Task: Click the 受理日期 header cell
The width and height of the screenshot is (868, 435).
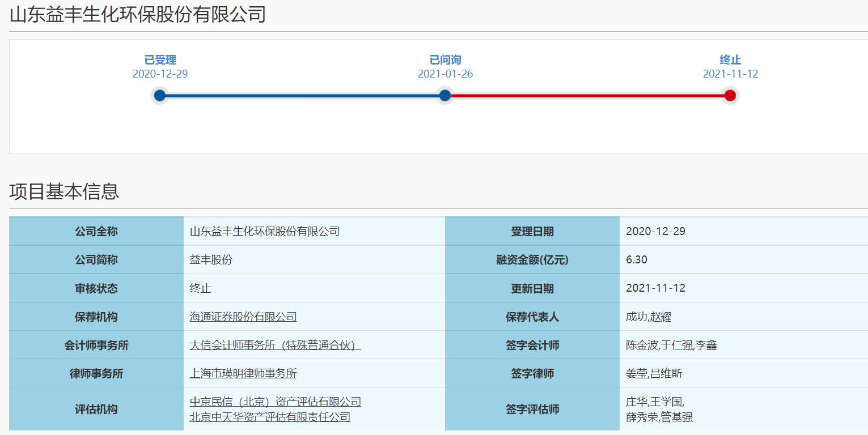Action: (x=532, y=232)
